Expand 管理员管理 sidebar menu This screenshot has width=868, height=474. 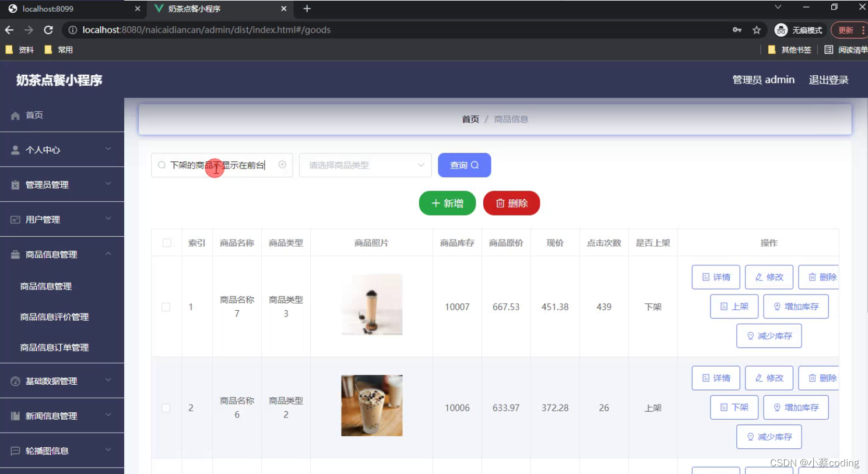click(x=62, y=185)
